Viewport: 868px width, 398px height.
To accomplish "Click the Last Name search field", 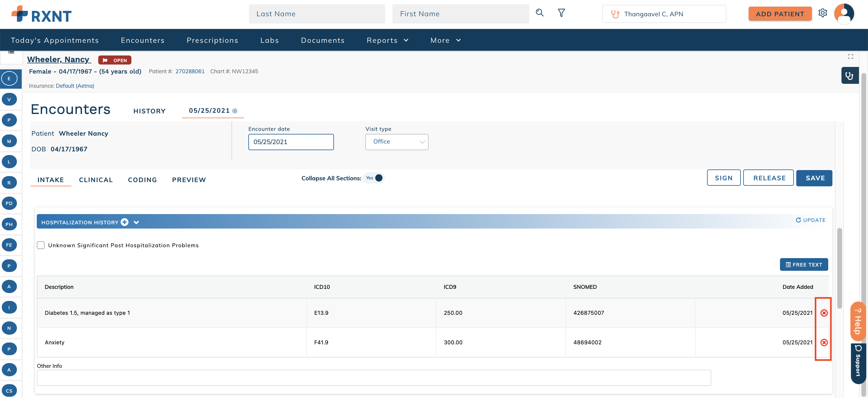I will pos(317,14).
